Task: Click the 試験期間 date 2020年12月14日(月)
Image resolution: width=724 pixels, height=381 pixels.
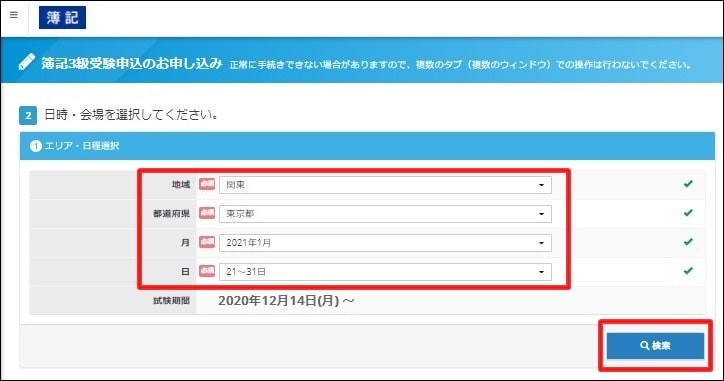Action: (x=286, y=301)
